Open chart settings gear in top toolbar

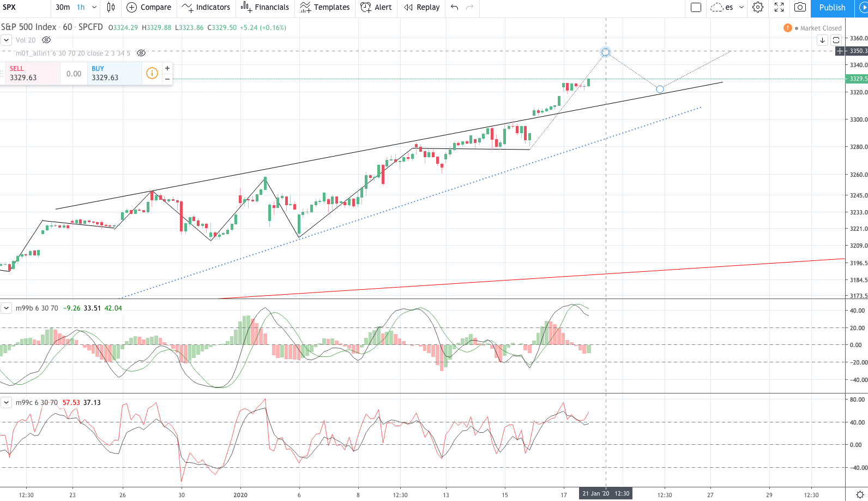[758, 7]
